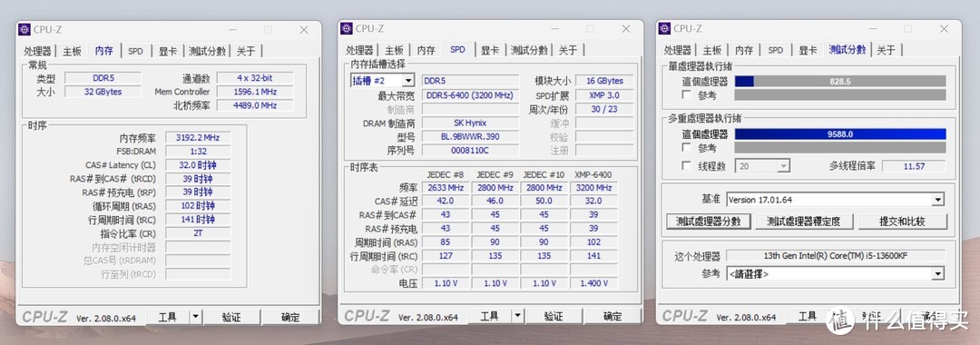Viewport: 980px width, 345px height.
Task: Open 关于 tab in right benchmark window
Action: coord(886,51)
